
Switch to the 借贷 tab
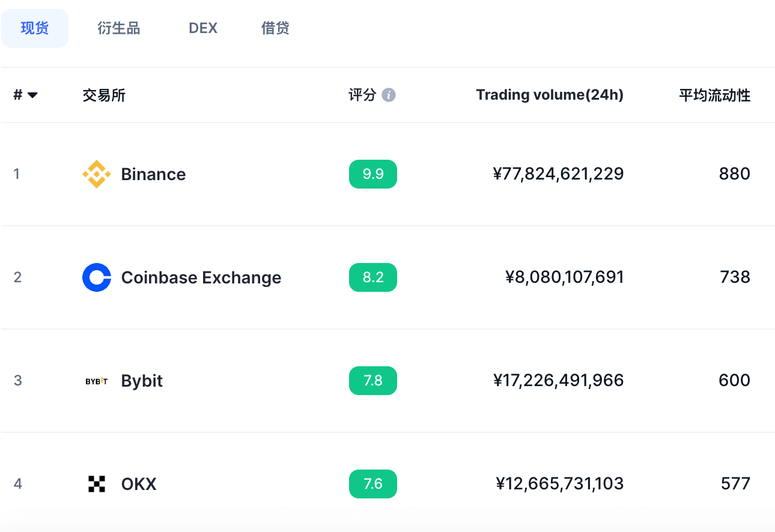(275, 28)
